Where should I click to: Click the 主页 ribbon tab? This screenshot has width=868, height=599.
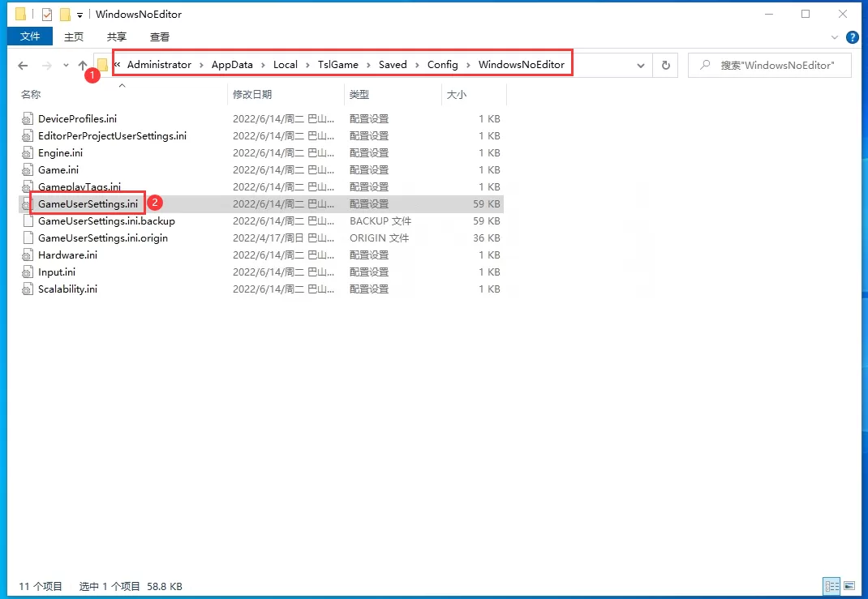coord(73,36)
